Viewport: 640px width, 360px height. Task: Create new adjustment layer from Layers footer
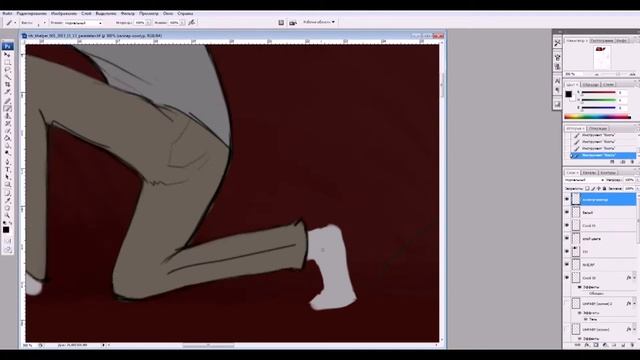pos(605,345)
